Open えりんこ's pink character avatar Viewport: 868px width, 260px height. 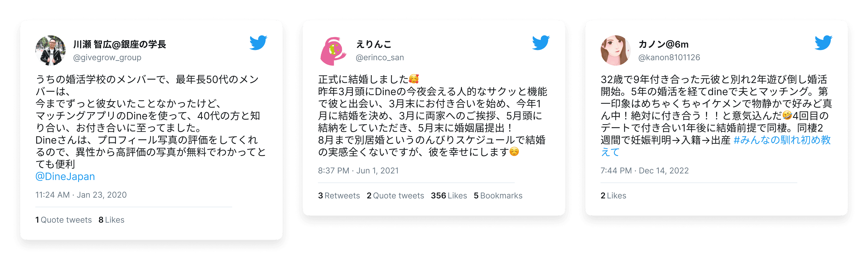(x=333, y=50)
